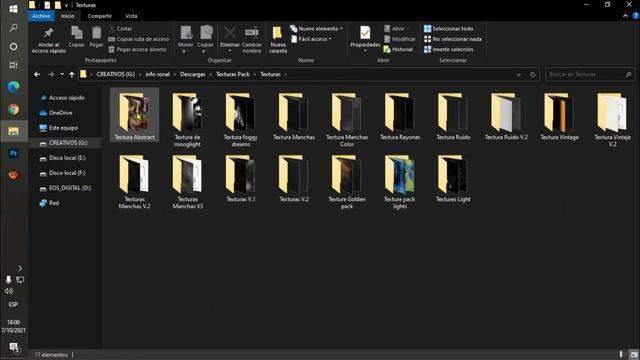Open Windows Start menu
Viewport: 640px width, 360px height.
click(x=13, y=9)
